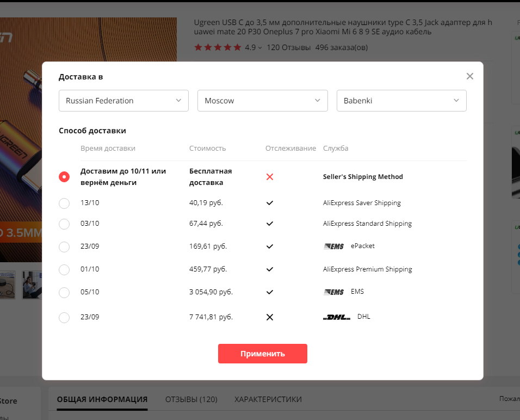Click the red tracking X for Seller's Shipping Method
Viewport: 520px width, 420px height.
269,176
